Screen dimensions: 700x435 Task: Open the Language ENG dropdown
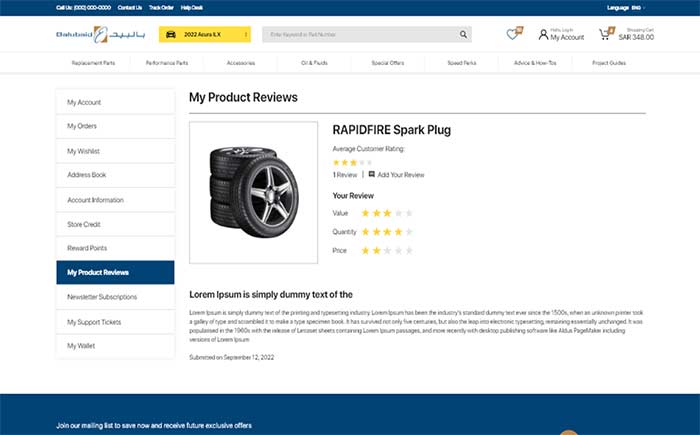626,8
